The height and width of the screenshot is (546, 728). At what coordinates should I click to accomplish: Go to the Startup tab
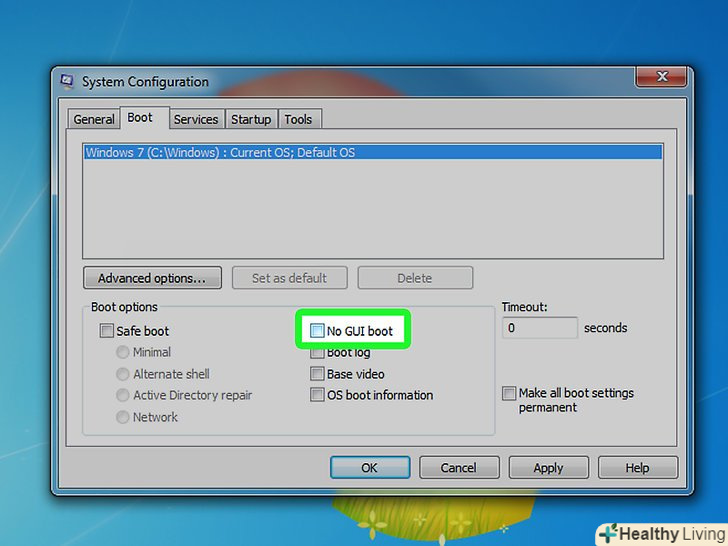coord(251,119)
